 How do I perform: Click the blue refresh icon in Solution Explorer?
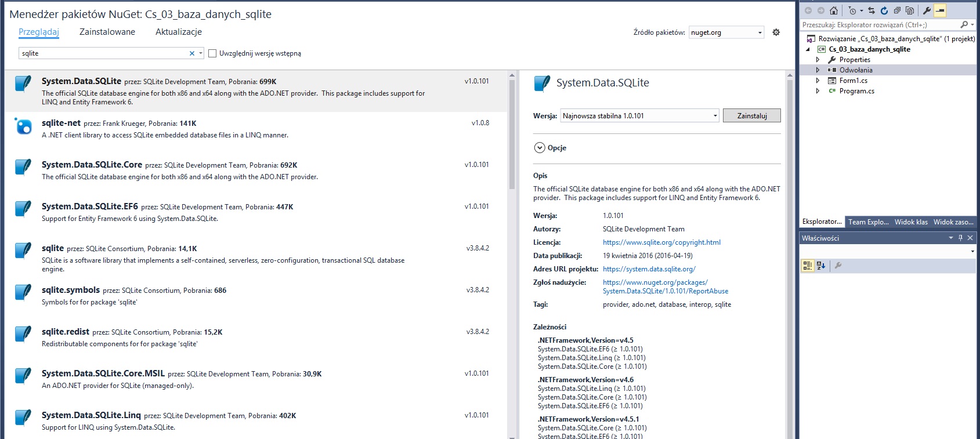click(x=884, y=10)
